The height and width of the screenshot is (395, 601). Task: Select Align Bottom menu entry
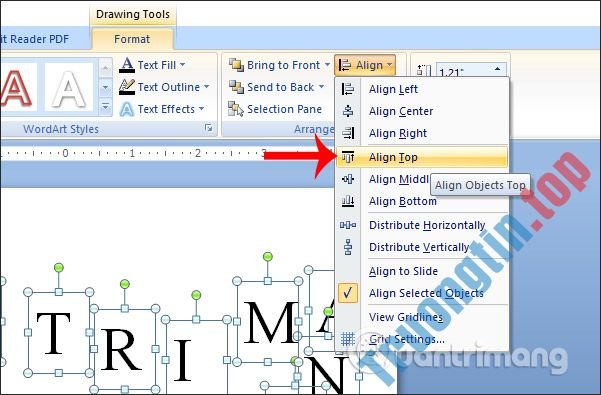pos(422,201)
